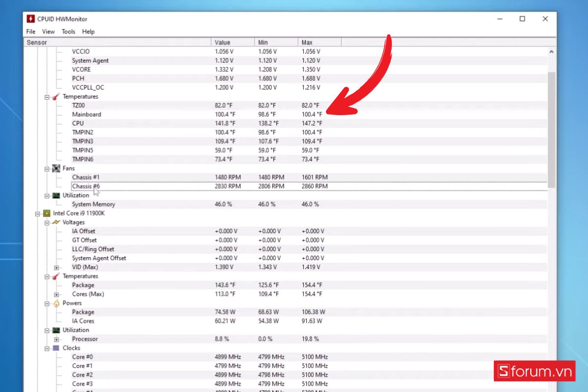
Task: Click the 1.419 V VID max value
Action: 311,268
